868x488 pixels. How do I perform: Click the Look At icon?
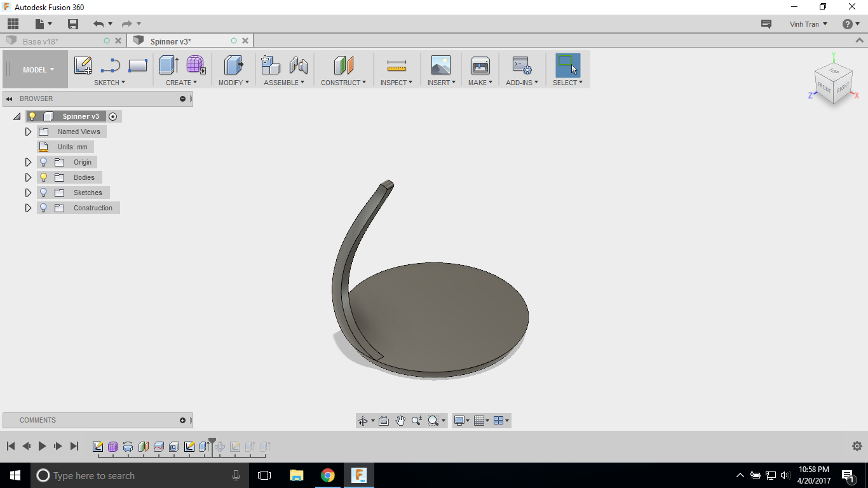coord(384,421)
